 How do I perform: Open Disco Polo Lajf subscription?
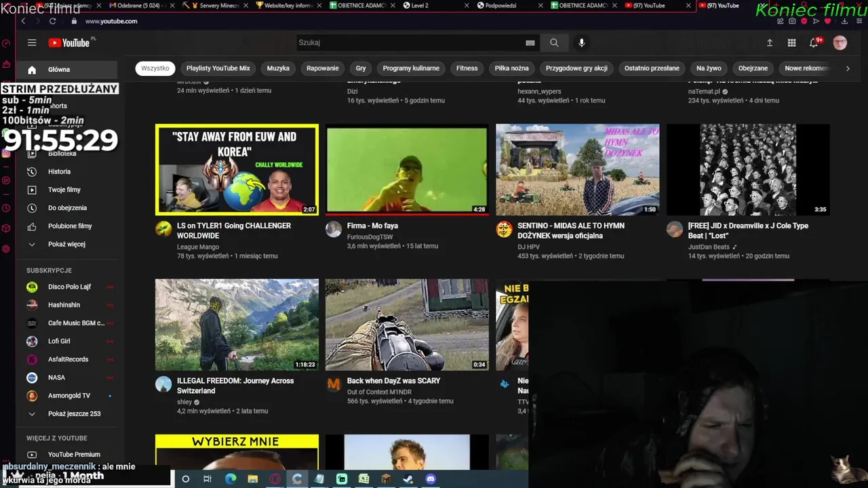click(x=68, y=287)
